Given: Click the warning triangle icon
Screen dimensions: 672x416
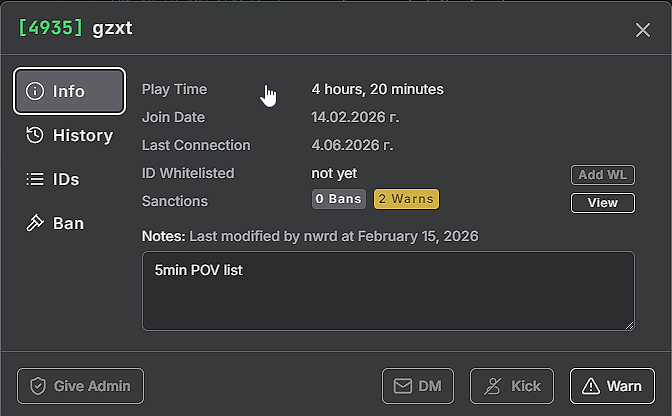Looking at the screenshot, I should pos(591,386).
